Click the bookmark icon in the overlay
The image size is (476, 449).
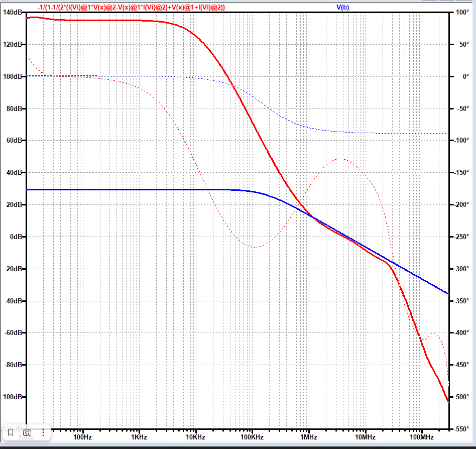coord(10,432)
